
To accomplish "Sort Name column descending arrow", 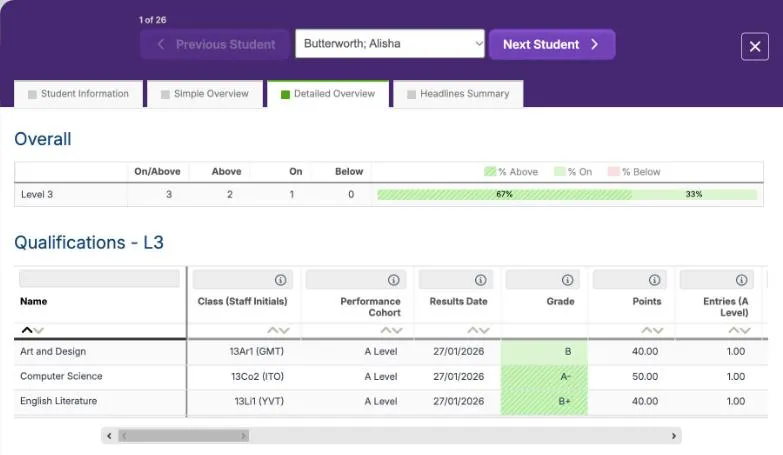I will click(x=39, y=330).
